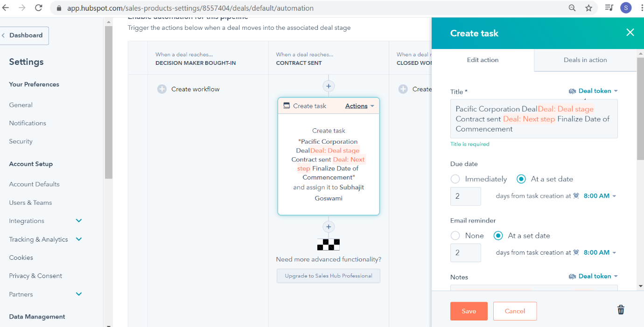The width and height of the screenshot is (644, 327).
Task: Select At a set date for Due date
Action: tap(521, 179)
